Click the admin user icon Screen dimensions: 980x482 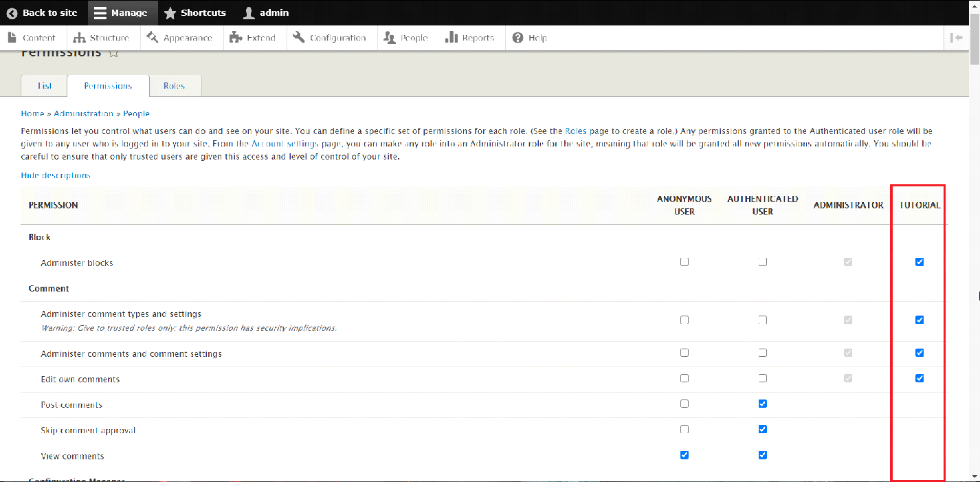click(249, 13)
